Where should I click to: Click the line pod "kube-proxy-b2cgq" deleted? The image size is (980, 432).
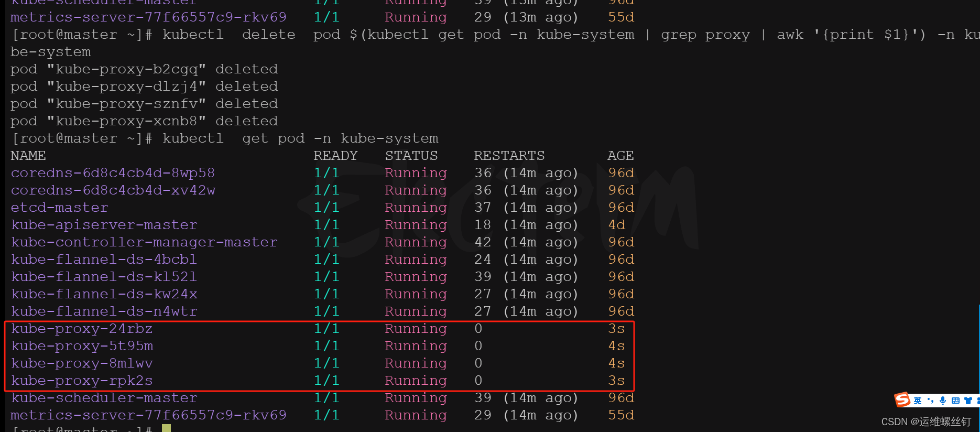coord(144,69)
